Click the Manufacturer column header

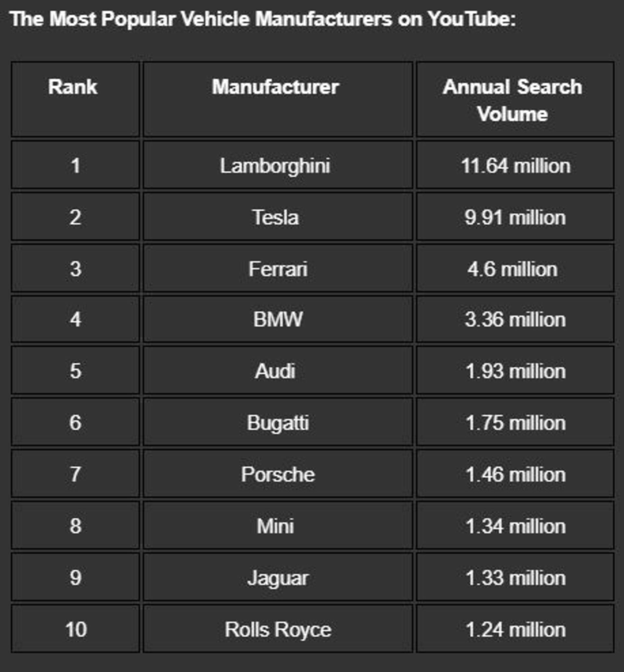275,87
